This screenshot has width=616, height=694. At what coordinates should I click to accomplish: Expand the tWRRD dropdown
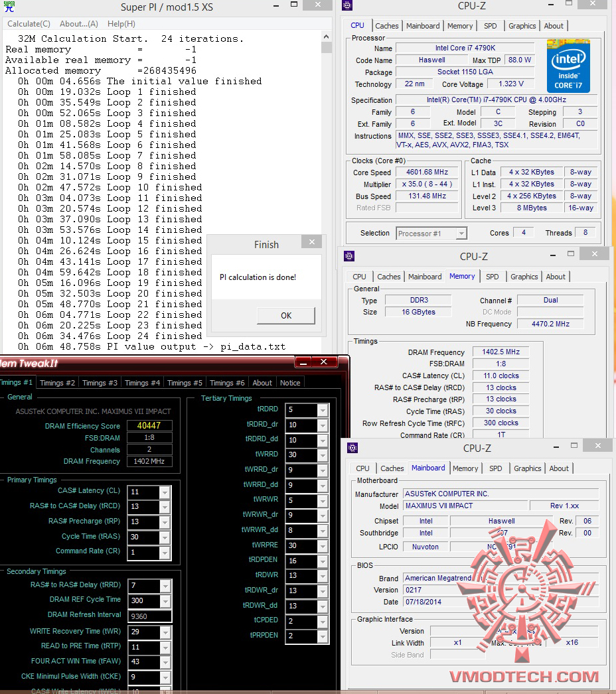pyautogui.click(x=323, y=455)
